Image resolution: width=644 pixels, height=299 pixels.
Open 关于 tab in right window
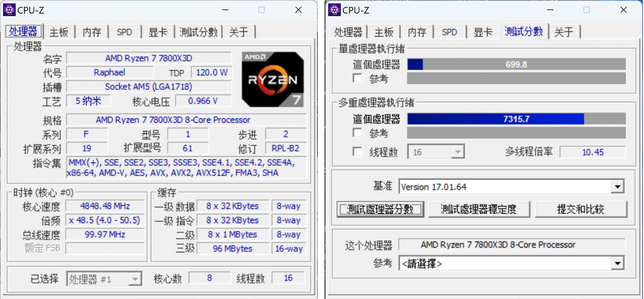click(x=564, y=32)
